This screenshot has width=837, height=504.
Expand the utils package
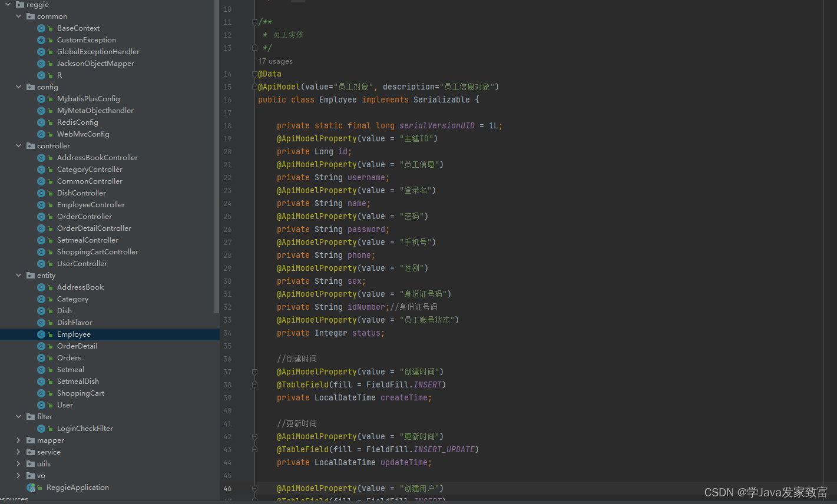[x=19, y=464]
